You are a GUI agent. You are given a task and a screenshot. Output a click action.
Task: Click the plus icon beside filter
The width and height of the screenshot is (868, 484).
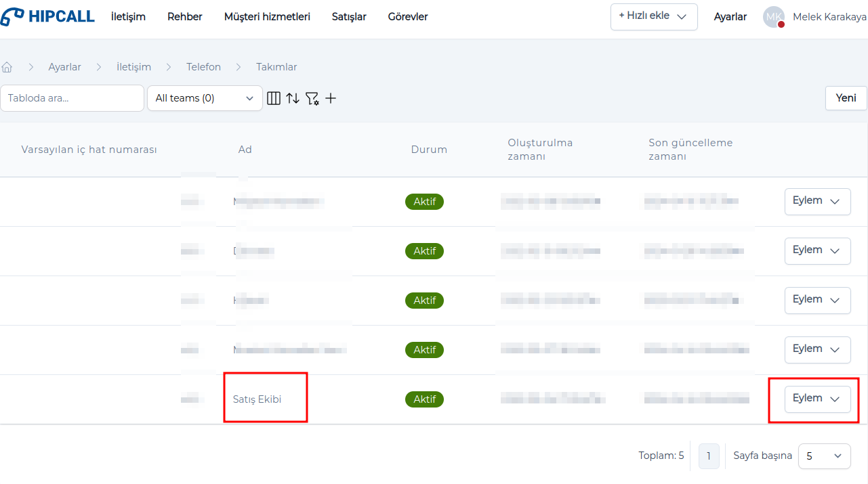[331, 98]
